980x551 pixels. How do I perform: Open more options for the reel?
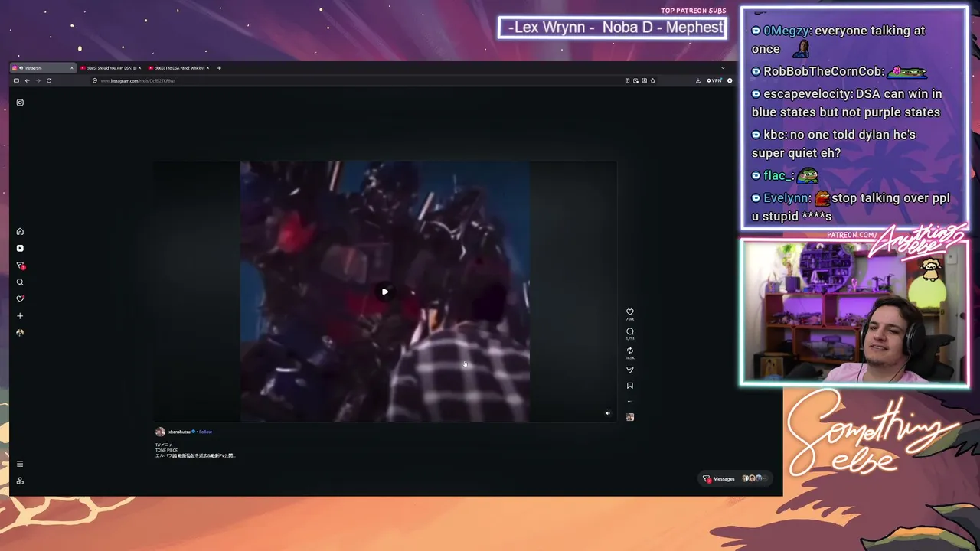pyautogui.click(x=630, y=401)
